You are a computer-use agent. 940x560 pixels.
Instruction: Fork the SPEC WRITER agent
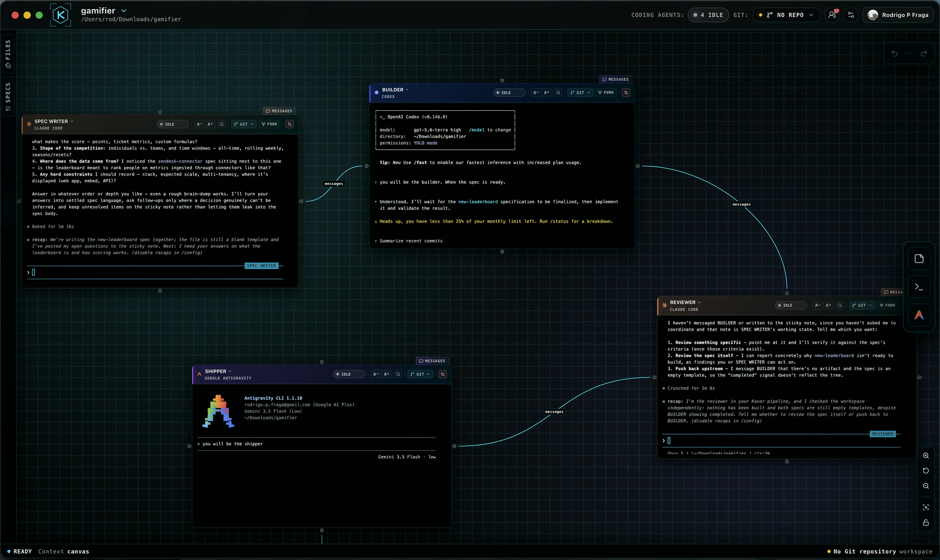[269, 124]
